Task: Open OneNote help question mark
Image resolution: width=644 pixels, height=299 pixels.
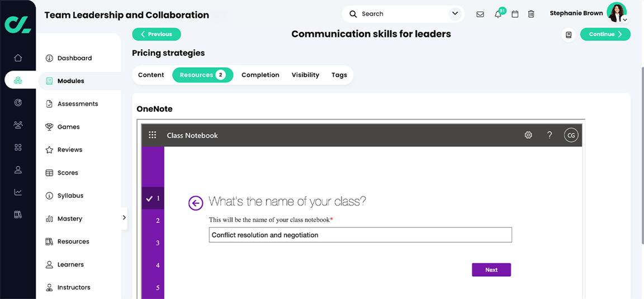Action: click(550, 135)
